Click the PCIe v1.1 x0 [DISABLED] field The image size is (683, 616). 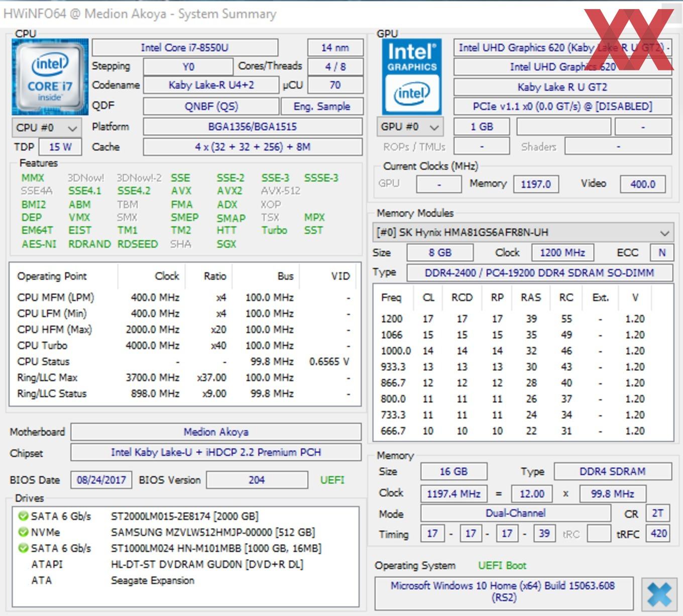[562, 107]
